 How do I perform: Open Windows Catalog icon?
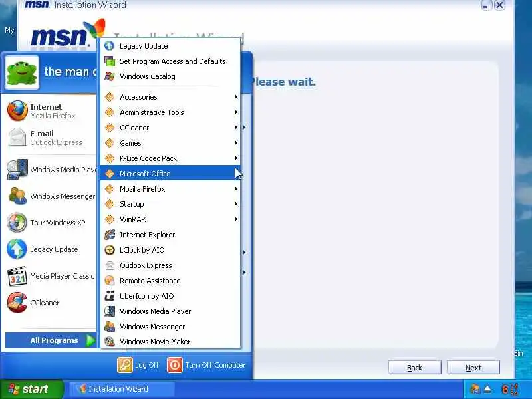pyautogui.click(x=109, y=76)
